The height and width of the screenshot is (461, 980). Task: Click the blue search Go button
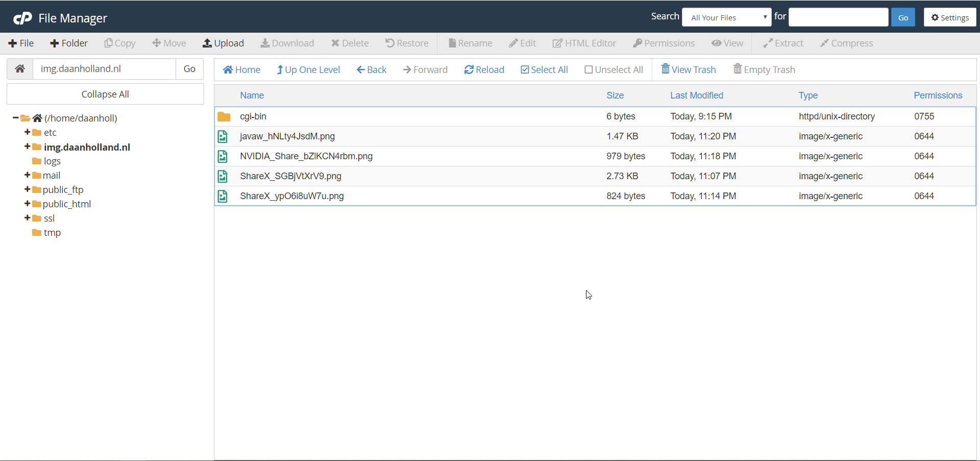902,17
